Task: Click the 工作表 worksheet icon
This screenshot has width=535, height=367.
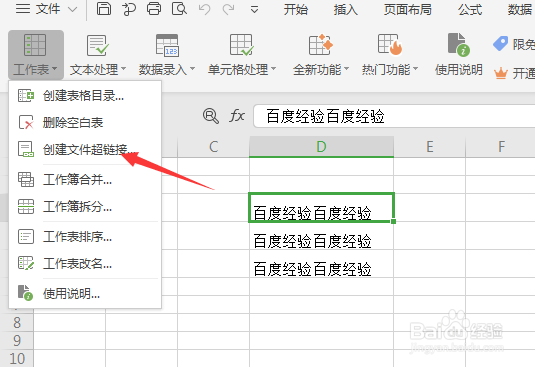Action: point(35,45)
